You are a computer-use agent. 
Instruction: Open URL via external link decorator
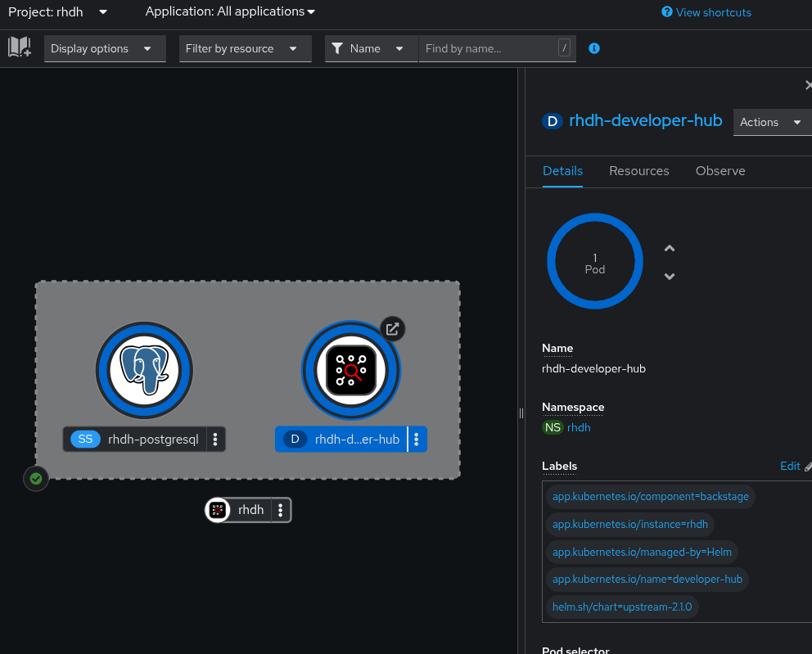pyautogui.click(x=393, y=329)
